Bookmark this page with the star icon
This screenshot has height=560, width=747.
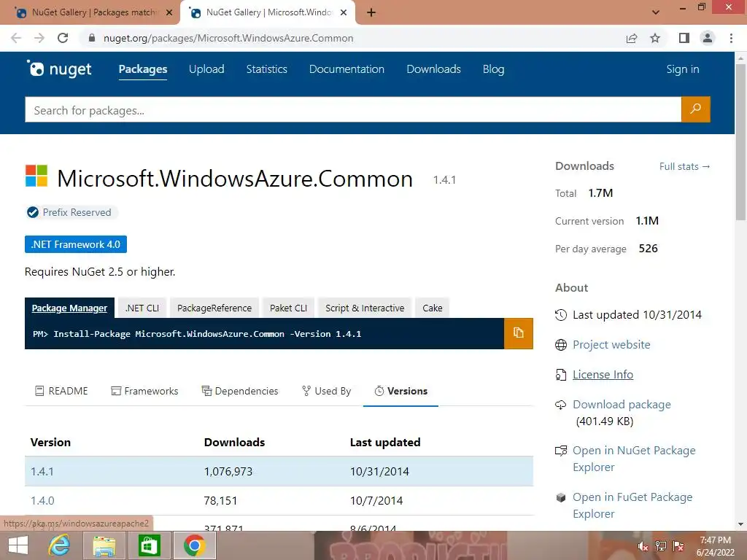(655, 38)
